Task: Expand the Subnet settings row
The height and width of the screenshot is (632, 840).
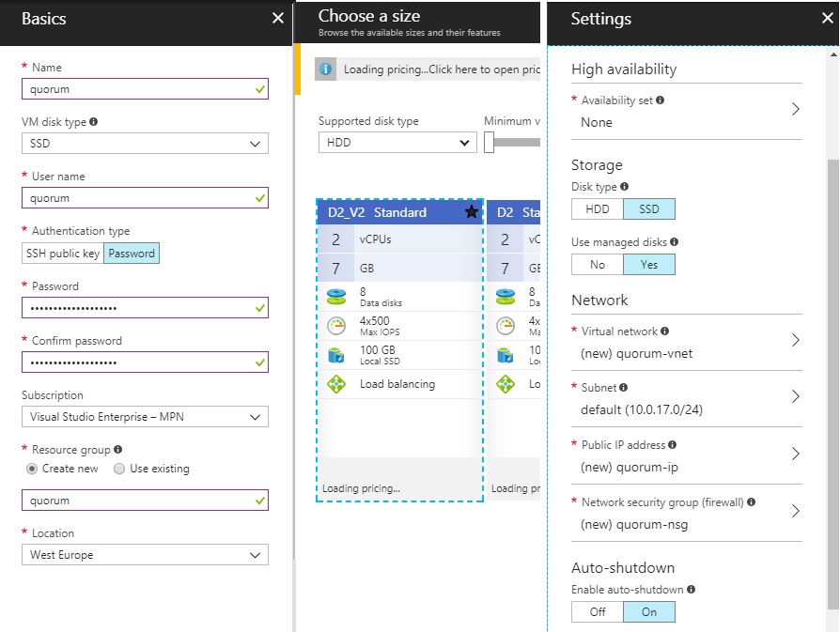Action: pyautogui.click(x=686, y=399)
